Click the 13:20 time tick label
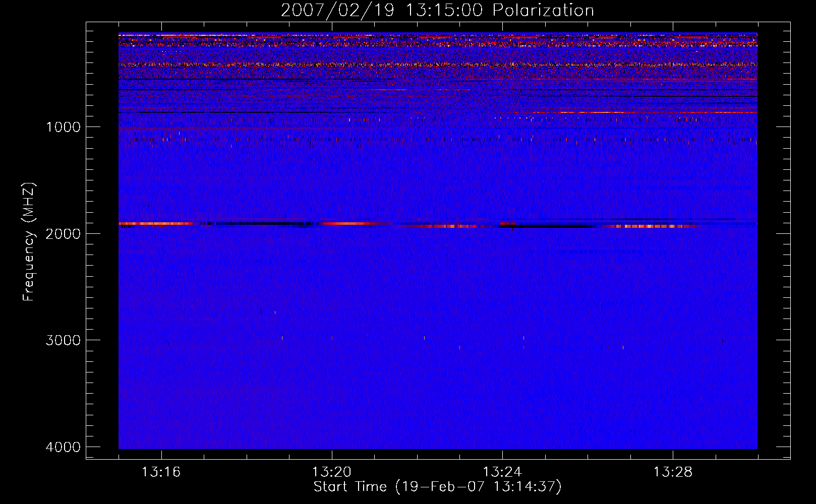Screen dimensions: 816x504 click(332, 472)
